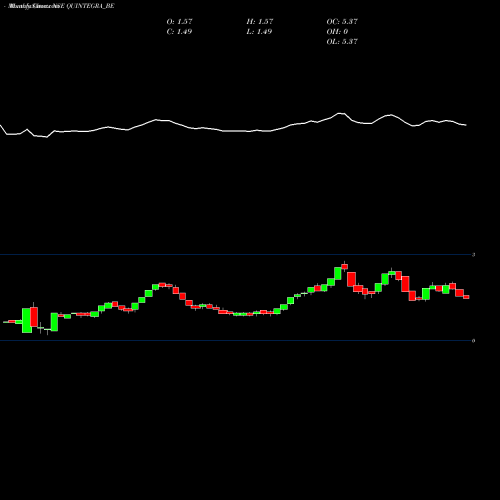
Task: Click the 'OL: 5.37' value
Action: (342, 41)
